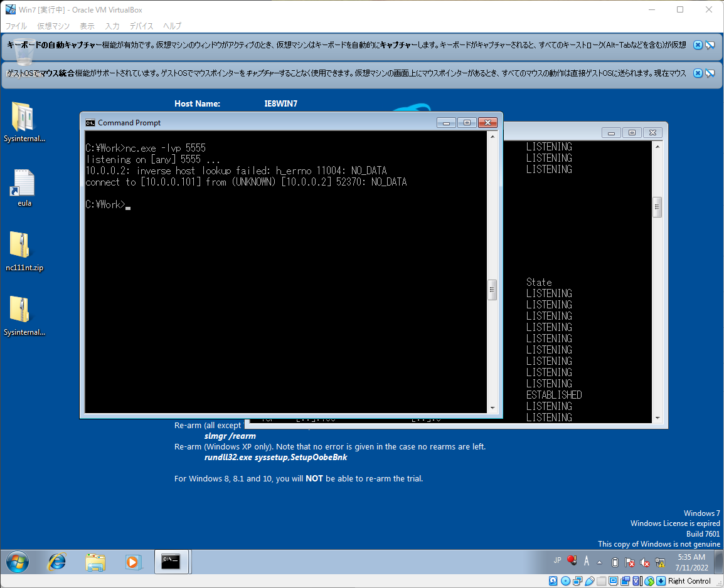Viewport: 724px width, 588px height.
Task: Maximize the background netstat console window
Action: (632, 133)
